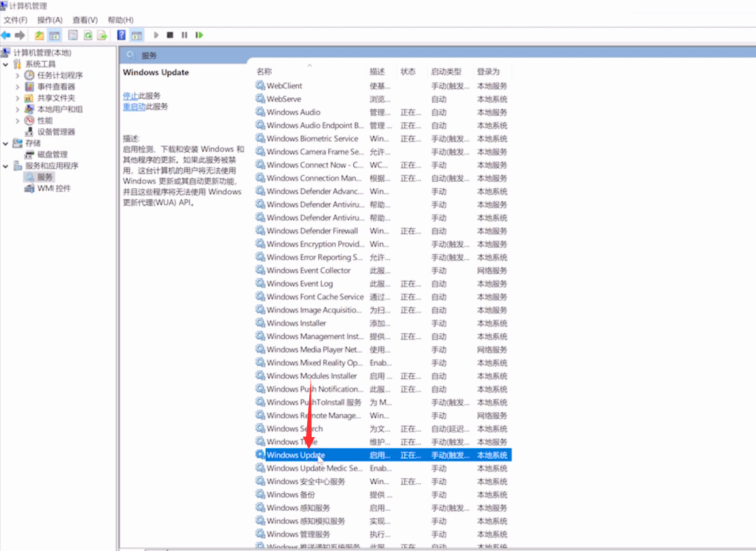
Task: Click the 本地用户和组 icon
Action: 29,109
